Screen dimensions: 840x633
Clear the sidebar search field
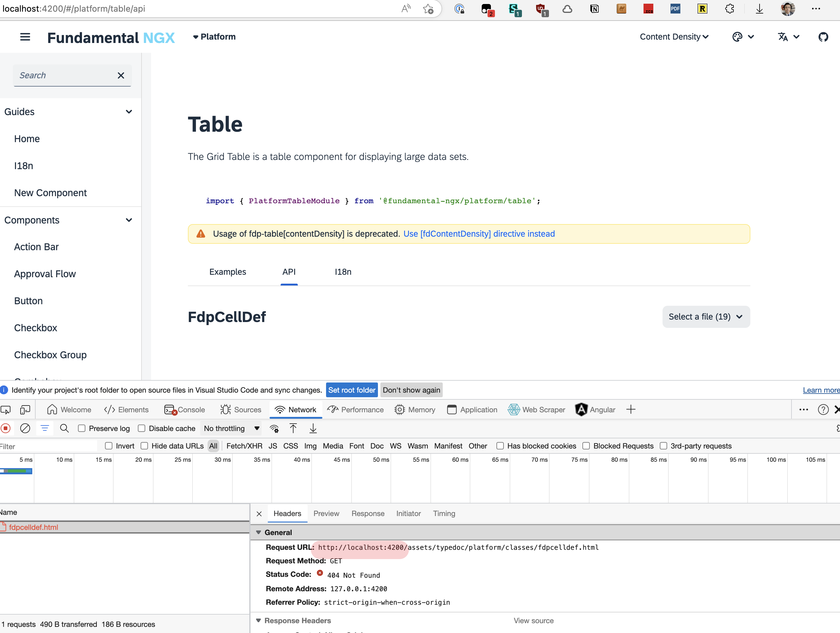click(121, 75)
